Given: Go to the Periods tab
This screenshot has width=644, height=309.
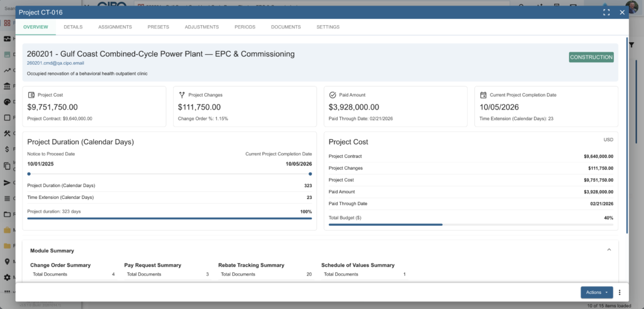Looking at the screenshot, I should (x=245, y=27).
